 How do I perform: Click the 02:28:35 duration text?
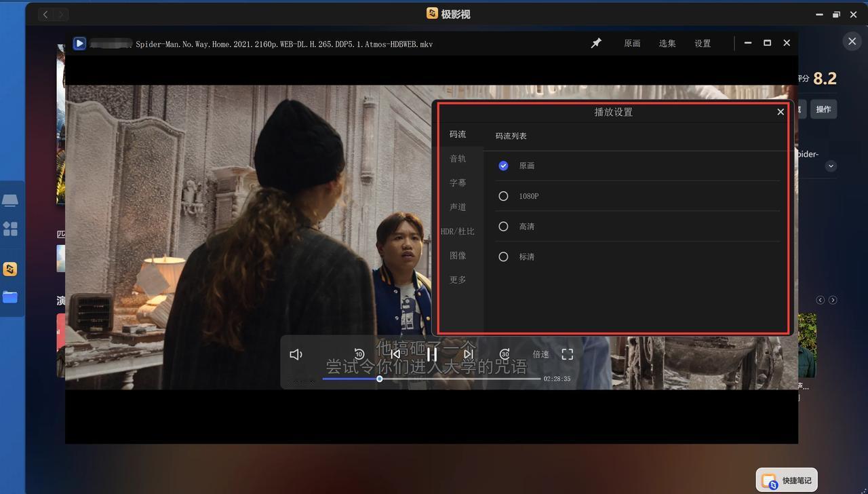[x=557, y=379]
